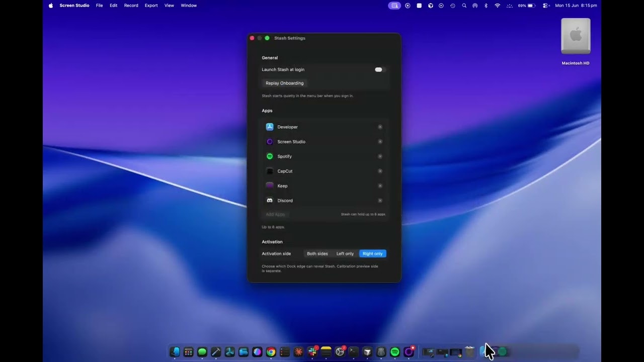Open Google Chrome from the Dock

point(271,352)
